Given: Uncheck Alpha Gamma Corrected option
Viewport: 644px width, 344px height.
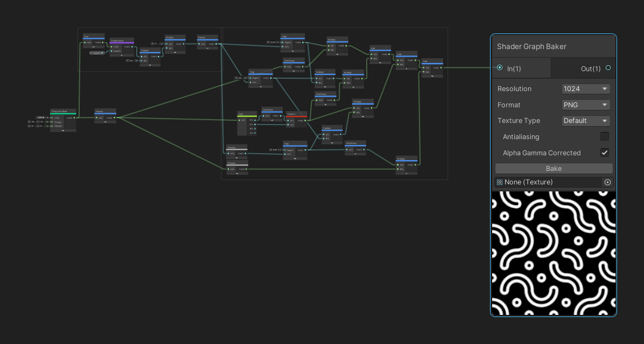Looking at the screenshot, I should coord(604,153).
